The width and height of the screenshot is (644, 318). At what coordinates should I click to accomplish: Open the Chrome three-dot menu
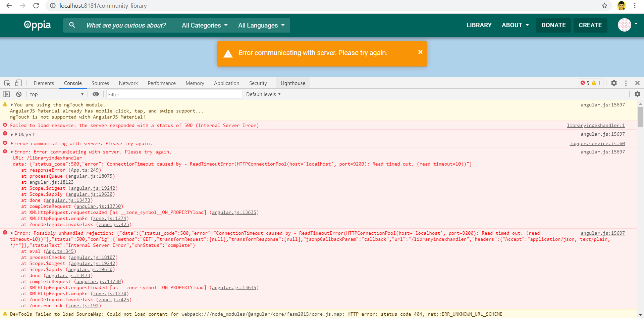[x=635, y=6]
